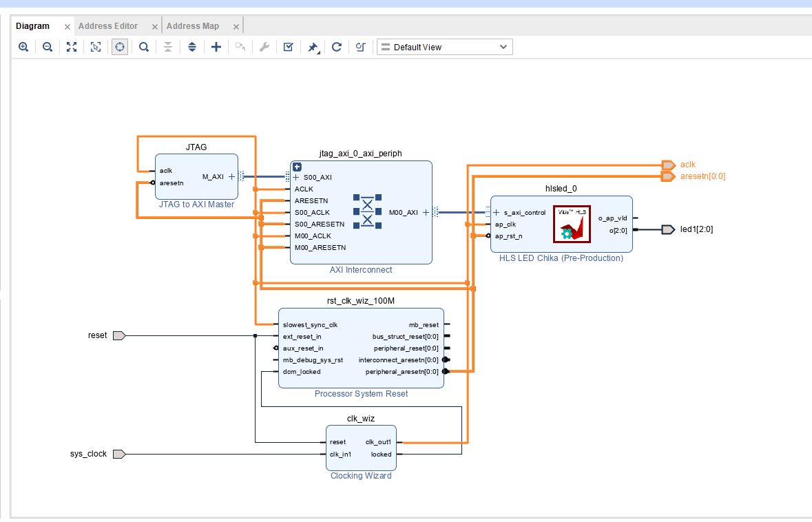Click the Regenerate Layout refresh icon
The height and width of the screenshot is (522, 812).
[x=337, y=47]
